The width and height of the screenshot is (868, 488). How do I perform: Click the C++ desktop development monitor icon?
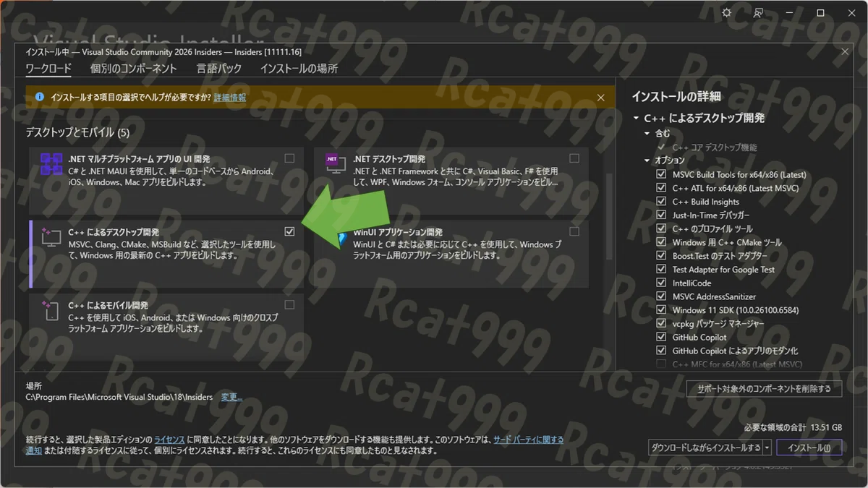tap(51, 236)
